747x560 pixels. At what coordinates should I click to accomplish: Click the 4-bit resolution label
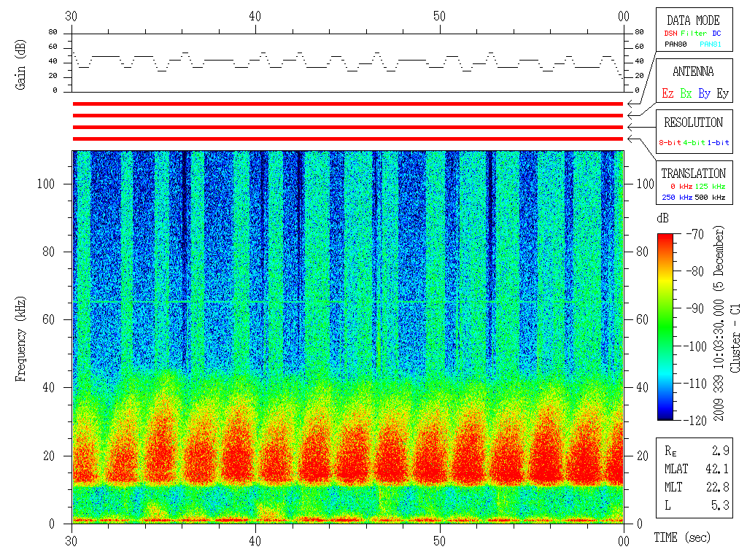tap(694, 143)
